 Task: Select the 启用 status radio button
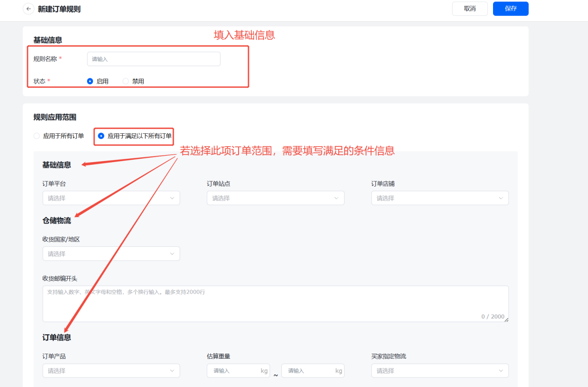pos(90,81)
